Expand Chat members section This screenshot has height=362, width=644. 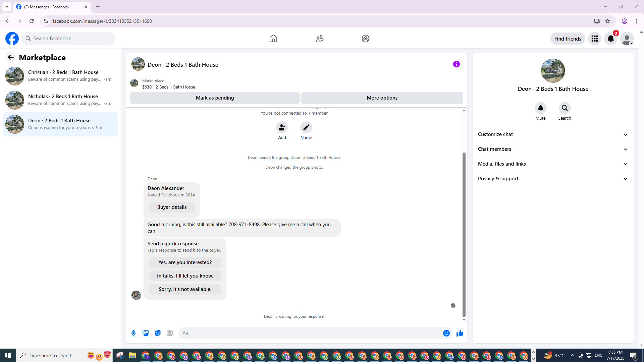[553, 149]
